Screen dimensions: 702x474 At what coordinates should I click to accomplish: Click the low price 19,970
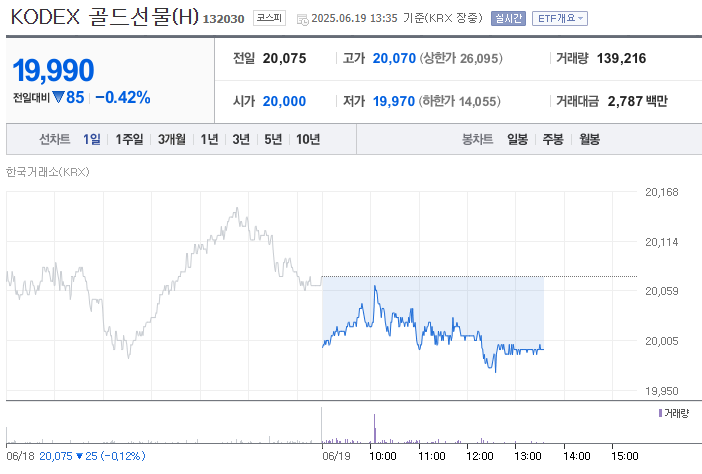pyautogui.click(x=394, y=101)
